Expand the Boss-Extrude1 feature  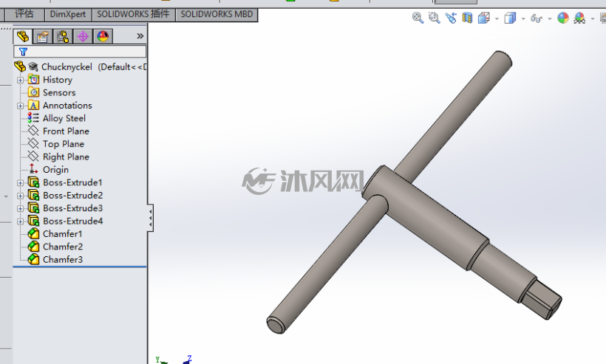[x=21, y=182]
